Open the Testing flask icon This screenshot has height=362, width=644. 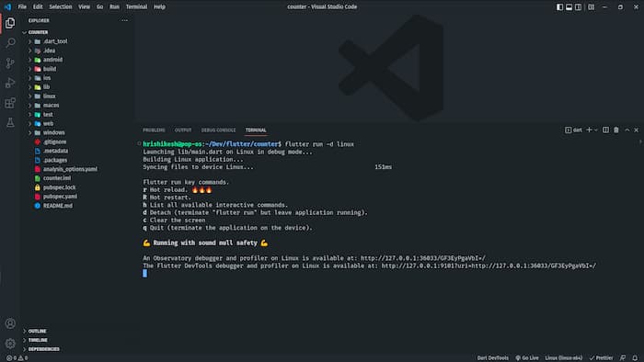pyautogui.click(x=10, y=122)
